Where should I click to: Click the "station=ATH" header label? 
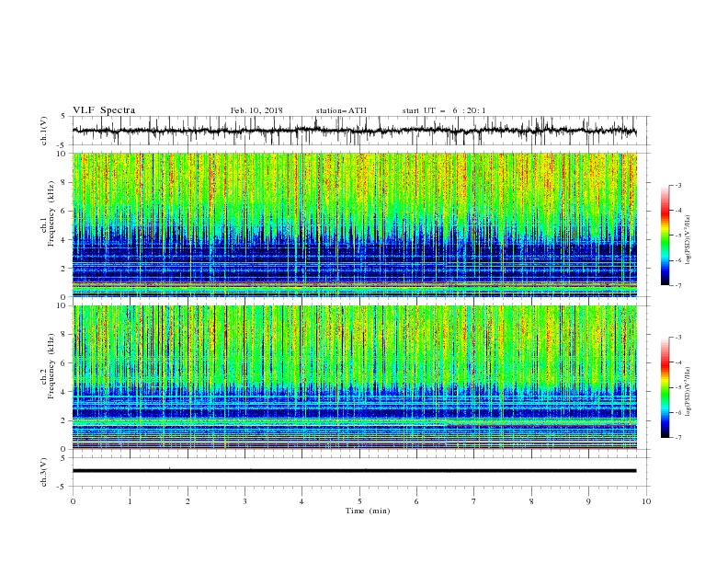click(341, 110)
